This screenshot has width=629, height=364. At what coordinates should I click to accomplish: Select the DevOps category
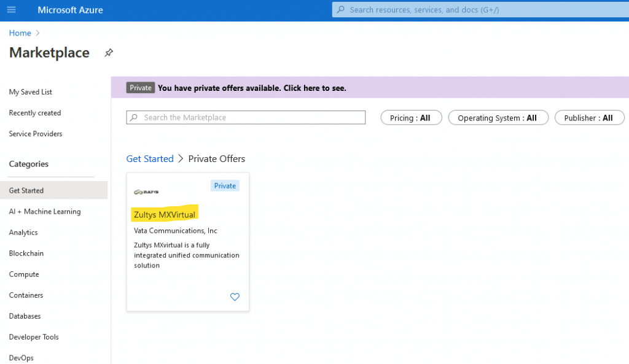(21, 358)
